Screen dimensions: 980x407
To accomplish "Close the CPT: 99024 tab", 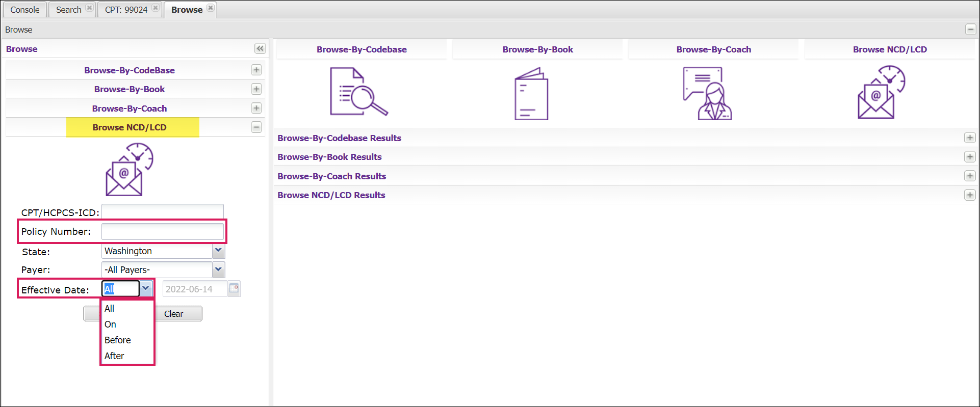I will (156, 8).
